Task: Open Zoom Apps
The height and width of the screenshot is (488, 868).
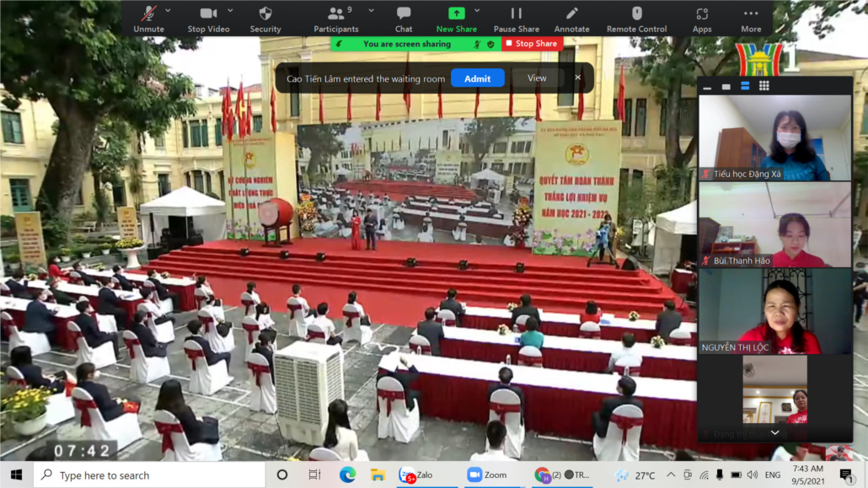Action: (702, 19)
